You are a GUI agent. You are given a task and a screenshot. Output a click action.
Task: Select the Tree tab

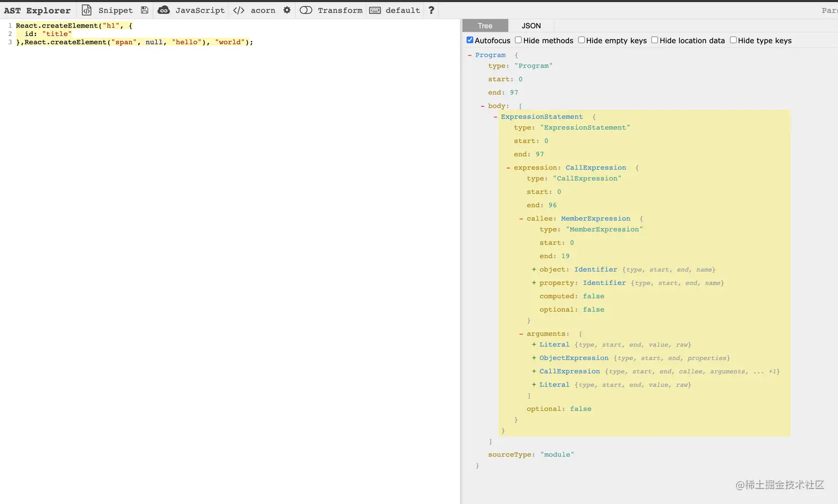[485, 25]
